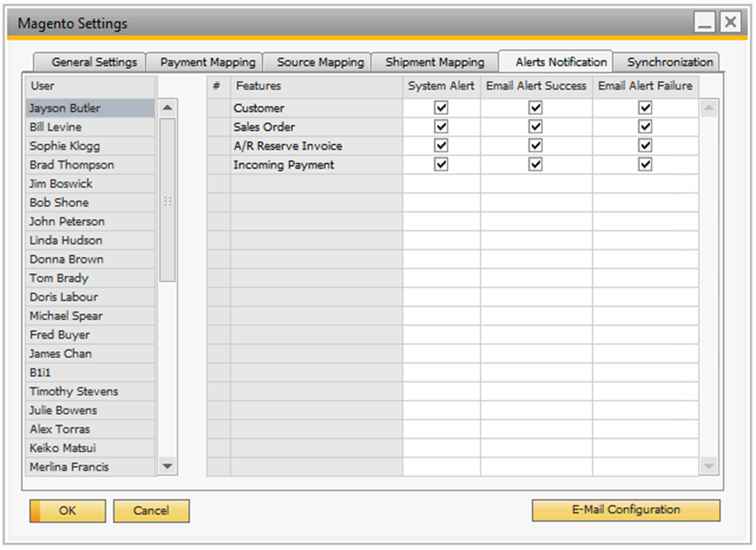The width and height of the screenshot is (756, 550).
Task: Close the Magento Settings window
Action: tap(730, 23)
